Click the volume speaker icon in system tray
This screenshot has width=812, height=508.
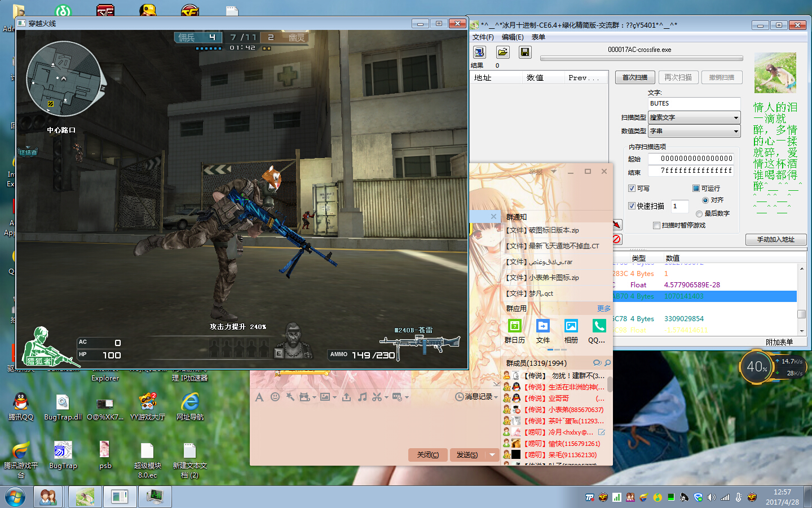point(711,497)
